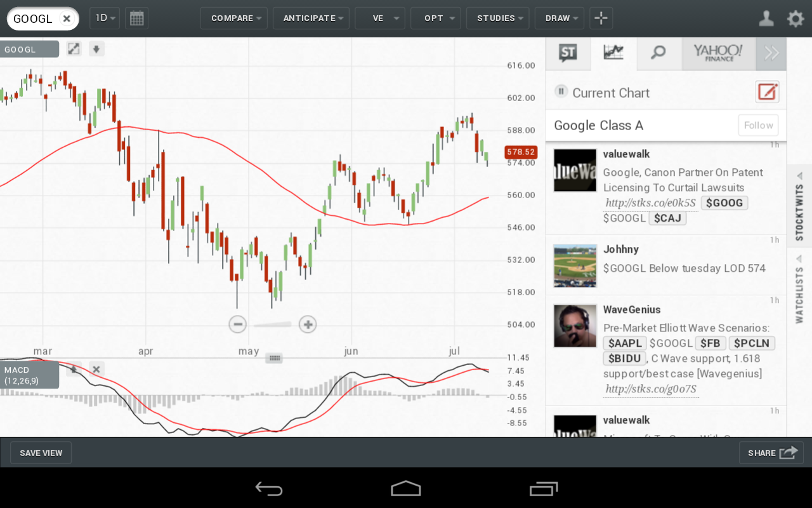This screenshot has width=812, height=508.
Task: Select the $PCLN ticker tag
Action: coord(752,344)
